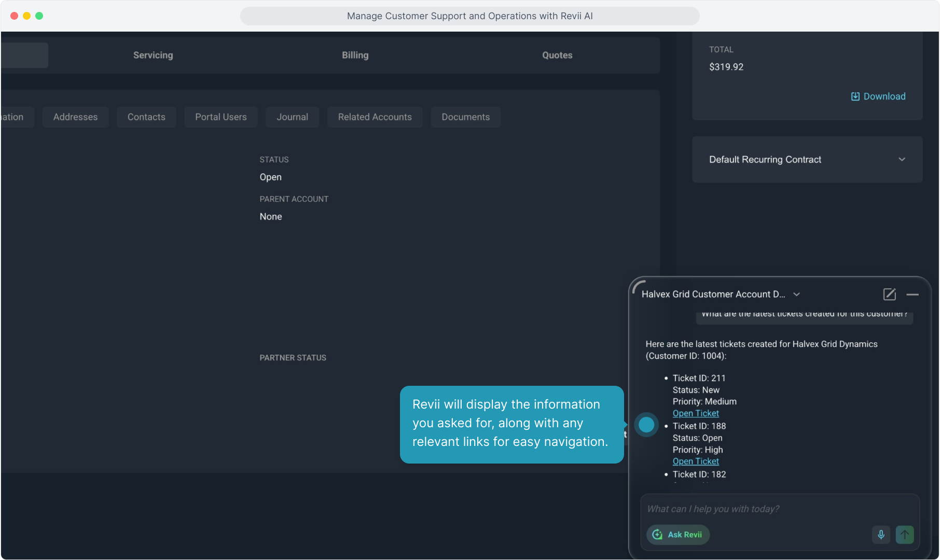Image resolution: width=940 pixels, height=560 pixels.
Task: Click the Ask Revii sparkle icon
Action: coord(657,535)
